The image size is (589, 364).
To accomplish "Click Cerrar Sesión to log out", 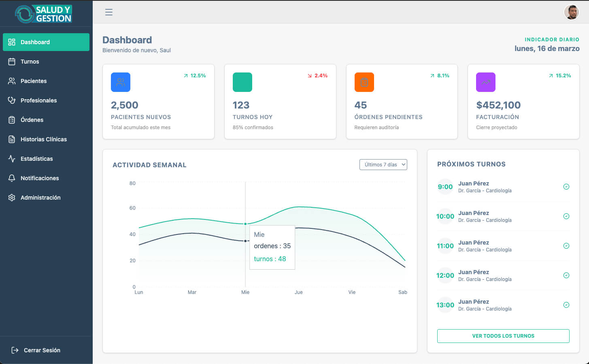I will (42, 350).
